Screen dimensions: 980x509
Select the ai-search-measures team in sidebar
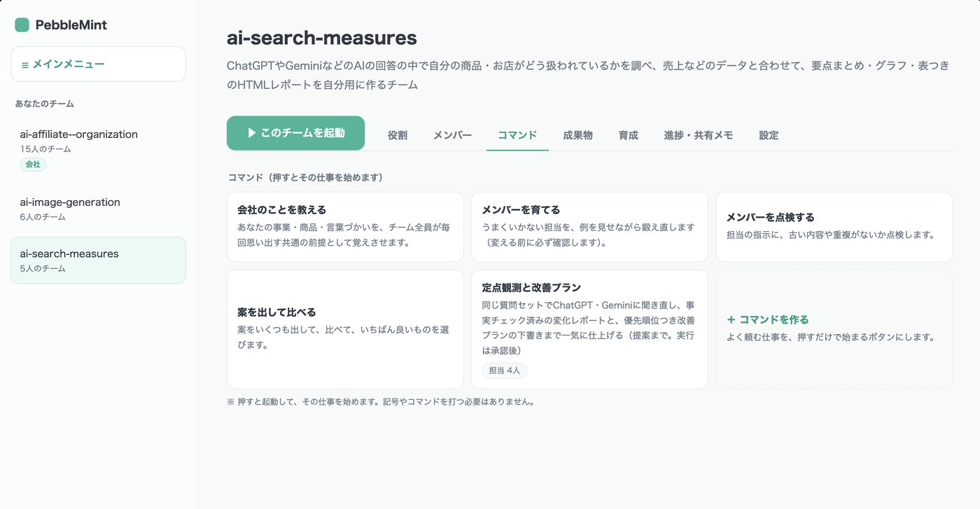point(98,260)
